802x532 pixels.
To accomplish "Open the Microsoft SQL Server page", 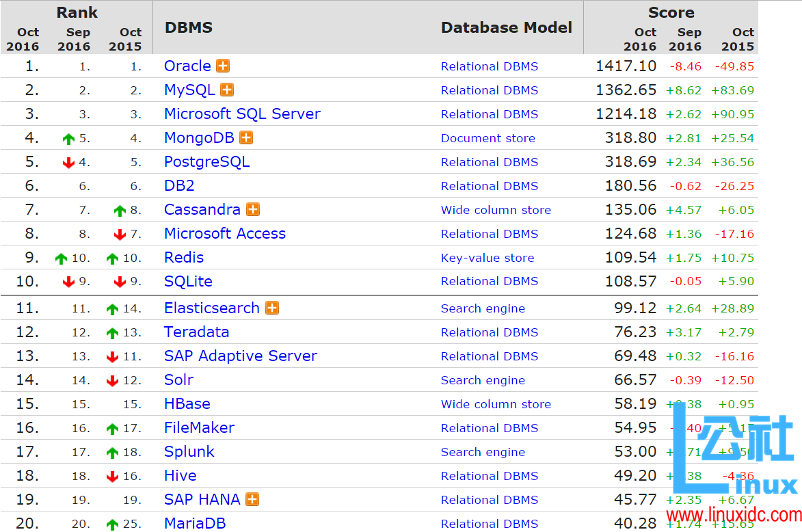I will 242,114.
